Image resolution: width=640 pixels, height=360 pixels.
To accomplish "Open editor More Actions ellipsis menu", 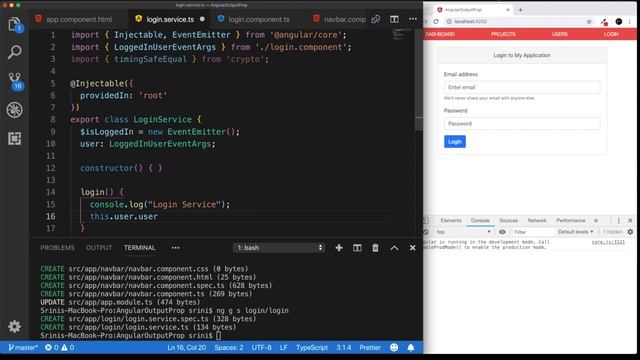I will (x=413, y=19).
